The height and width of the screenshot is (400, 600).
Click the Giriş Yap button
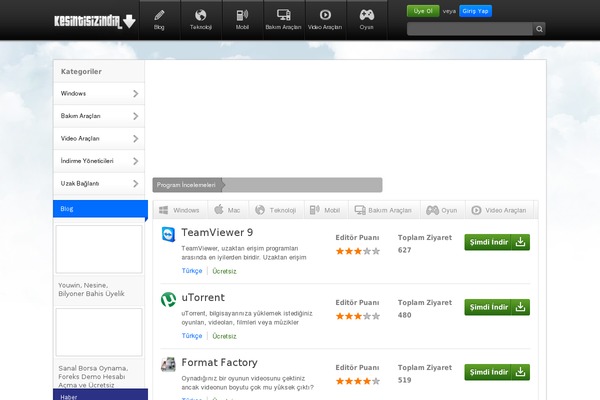(475, 11)
